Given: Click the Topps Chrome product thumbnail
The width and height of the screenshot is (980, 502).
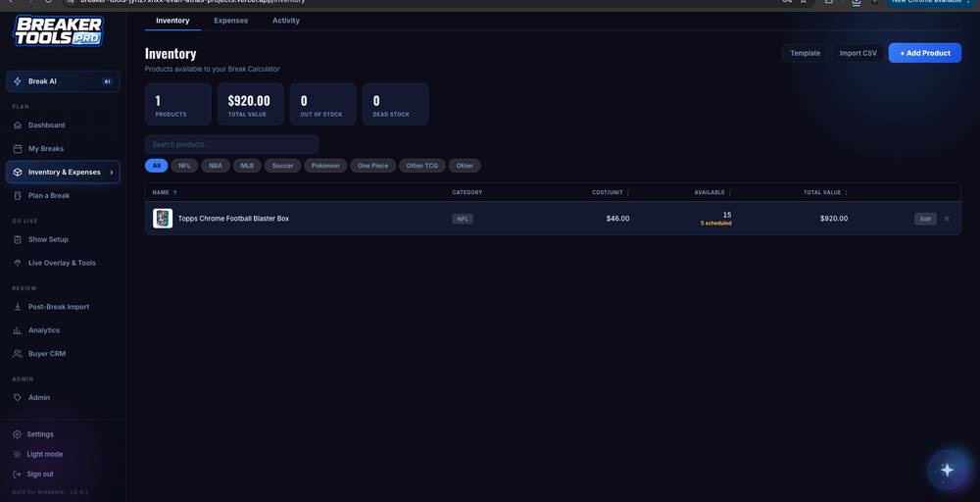Looking at the screenshot, I should point(163,219).
